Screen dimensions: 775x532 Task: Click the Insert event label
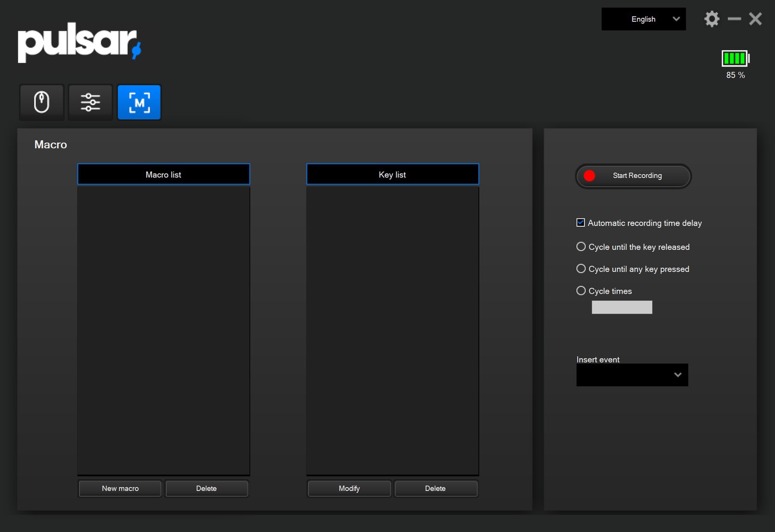(x=598, y=360)
